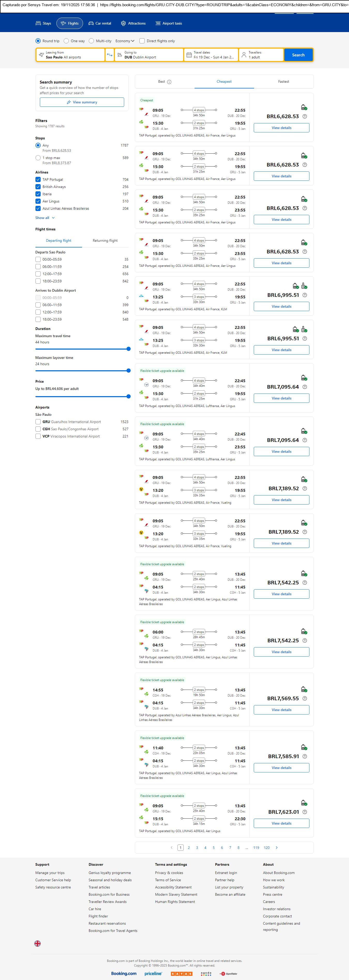Viewport: 349px width, 980px height.
Task: Select the One way radio button
Action: pos(66,41)
